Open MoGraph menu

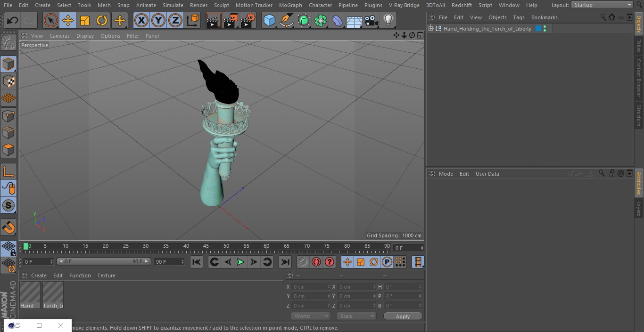tap(290, 5)
